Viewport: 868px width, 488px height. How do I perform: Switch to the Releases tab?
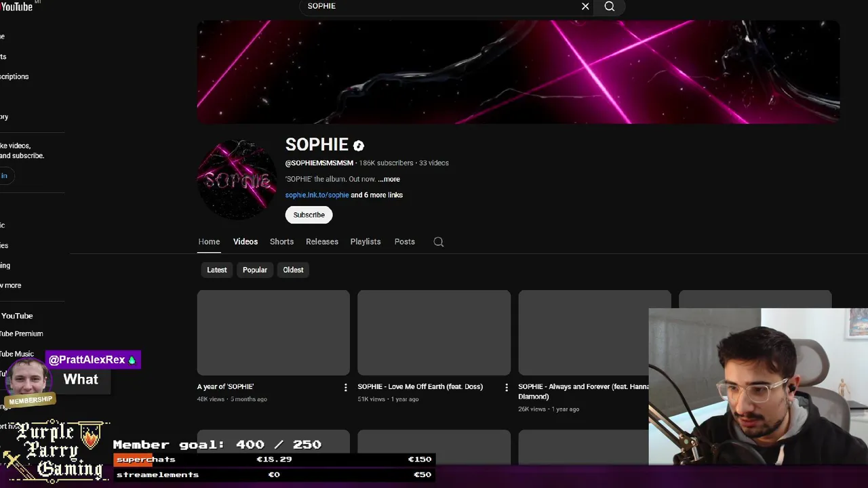tap(322, 241)
